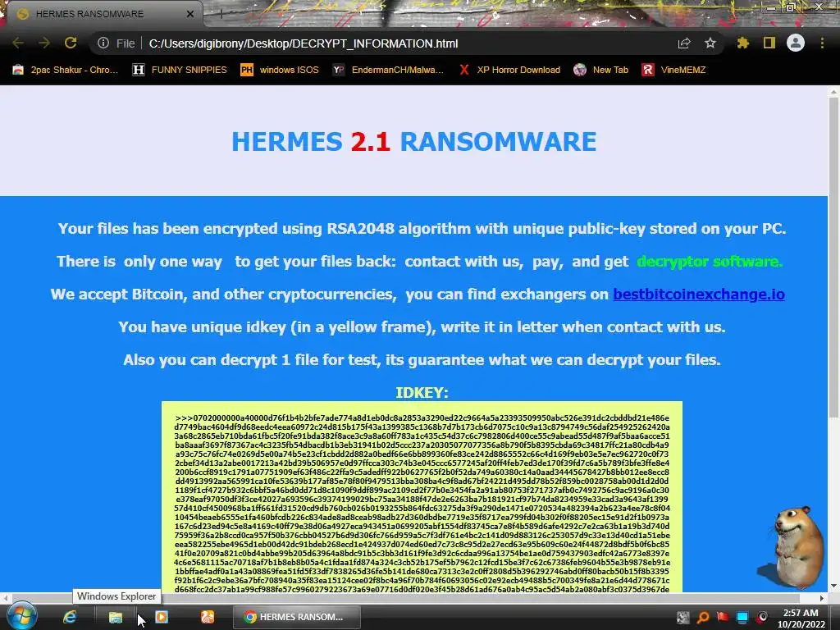Open a new tab with plus button

[221, 15]
